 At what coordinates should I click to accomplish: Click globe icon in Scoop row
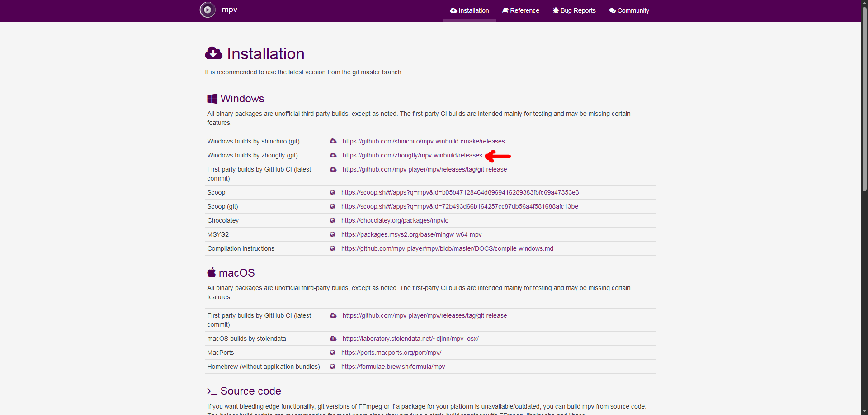(332, 192)
